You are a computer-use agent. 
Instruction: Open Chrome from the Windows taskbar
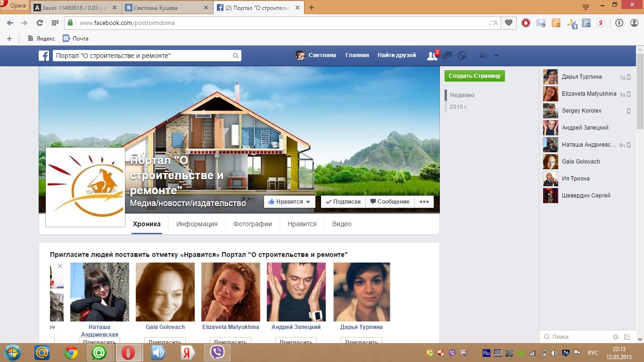(x=71, y=353)
